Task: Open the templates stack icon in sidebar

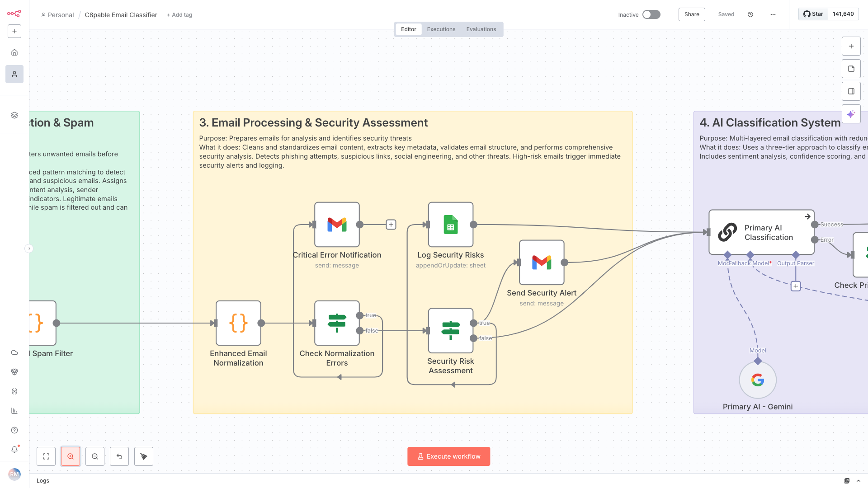Action: click(x=14, y=115)
